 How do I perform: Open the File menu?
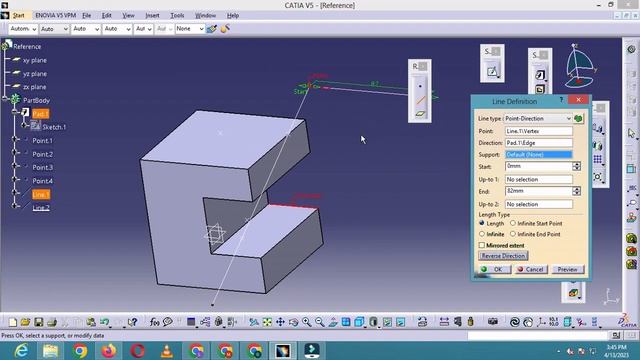click(x=87, y=16)
